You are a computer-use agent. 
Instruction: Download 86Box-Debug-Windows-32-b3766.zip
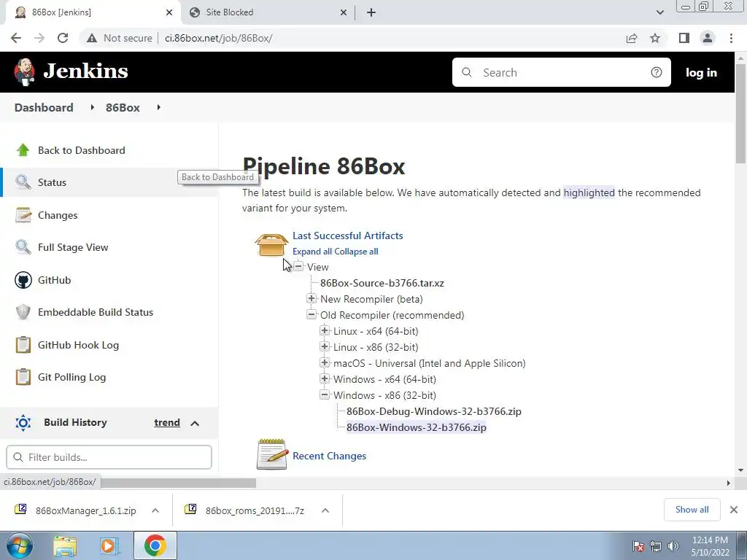[x=434, y=411]
